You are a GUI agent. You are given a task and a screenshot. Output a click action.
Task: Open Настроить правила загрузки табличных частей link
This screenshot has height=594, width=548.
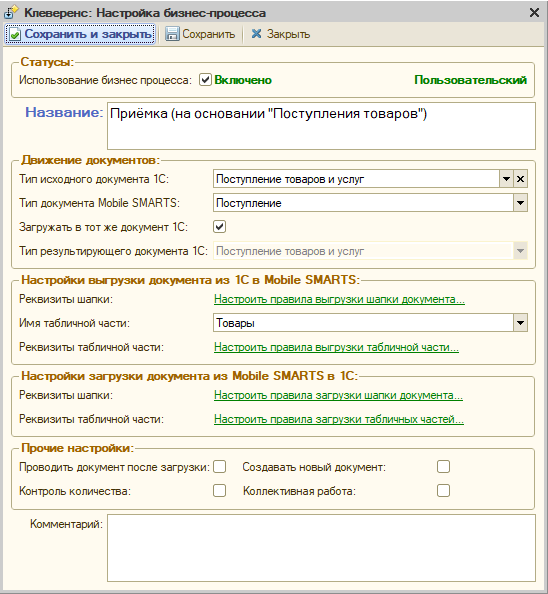coord(339,419)
